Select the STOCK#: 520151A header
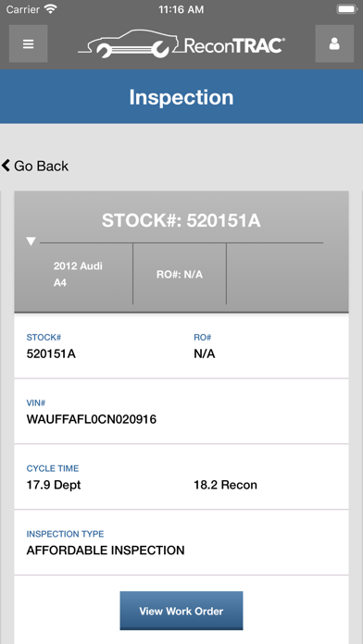The image size is (363, 644). coord(181,220)
